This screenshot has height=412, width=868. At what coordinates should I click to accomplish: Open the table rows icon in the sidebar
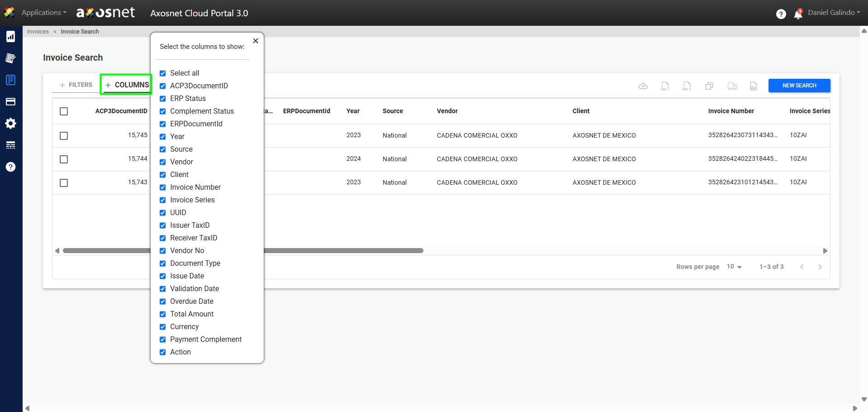click(11, 145)
